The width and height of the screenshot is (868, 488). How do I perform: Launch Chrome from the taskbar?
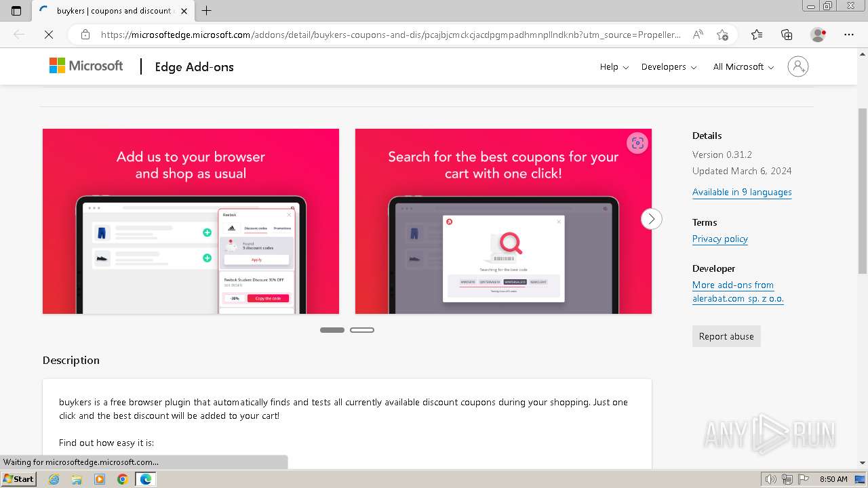[122, 479]
